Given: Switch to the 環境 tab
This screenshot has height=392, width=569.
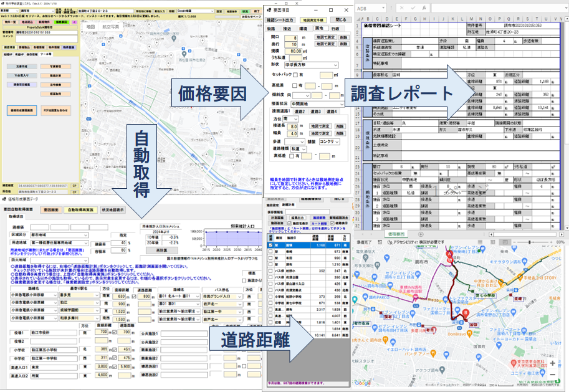Looking at the screenshot, I should click(x=303, y=29).
